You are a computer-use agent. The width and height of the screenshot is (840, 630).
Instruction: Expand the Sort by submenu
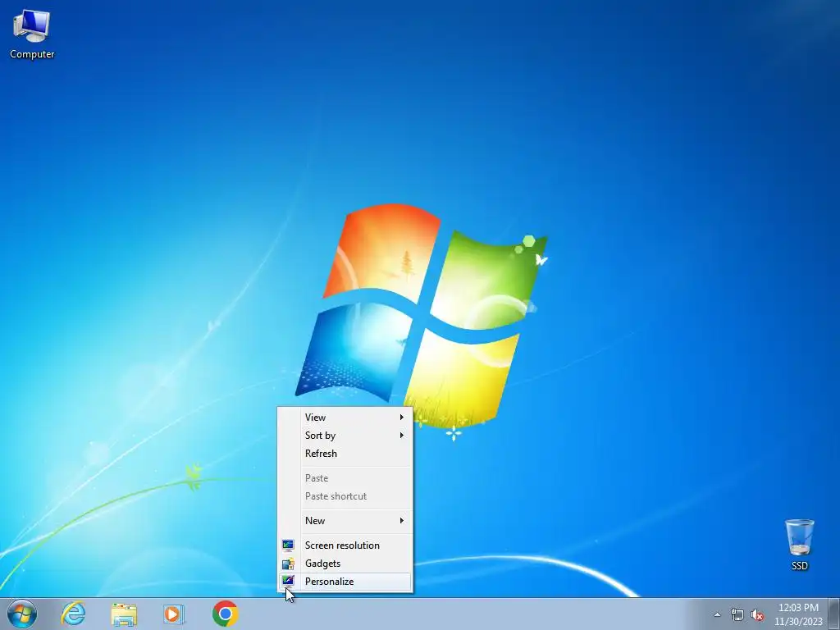345,436
